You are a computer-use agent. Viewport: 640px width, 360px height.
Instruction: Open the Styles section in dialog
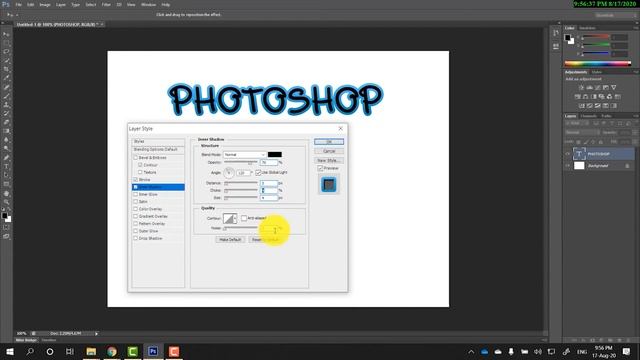[158, 141]
